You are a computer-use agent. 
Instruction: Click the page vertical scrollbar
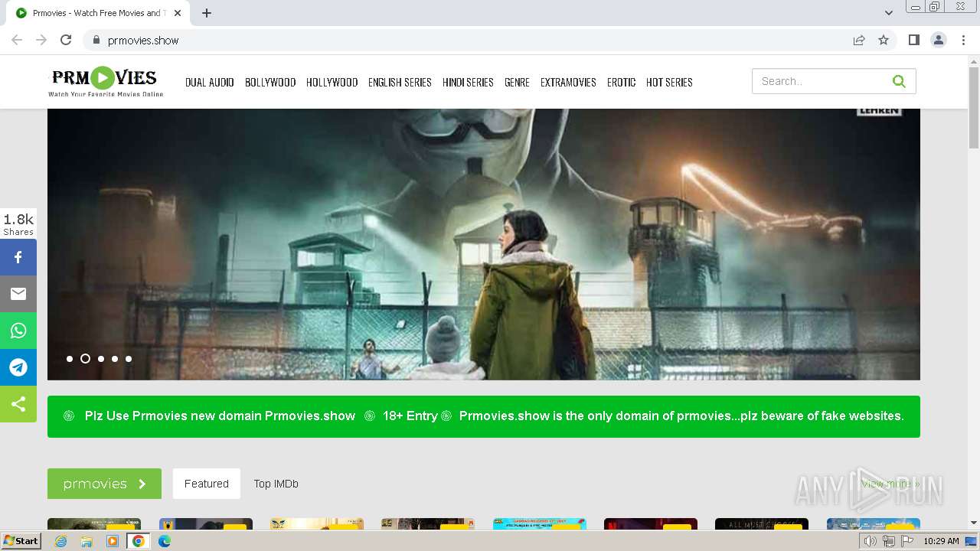(x=974, y=107)
